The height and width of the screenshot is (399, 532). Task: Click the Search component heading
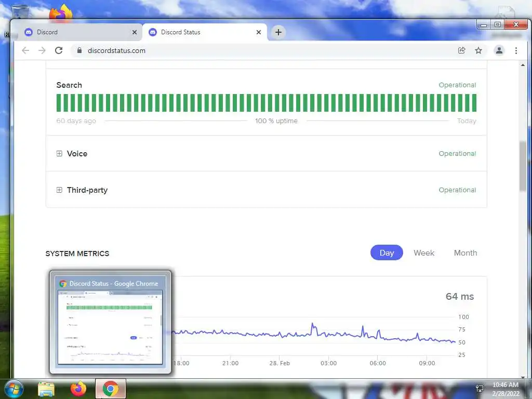tap(69, 85)
